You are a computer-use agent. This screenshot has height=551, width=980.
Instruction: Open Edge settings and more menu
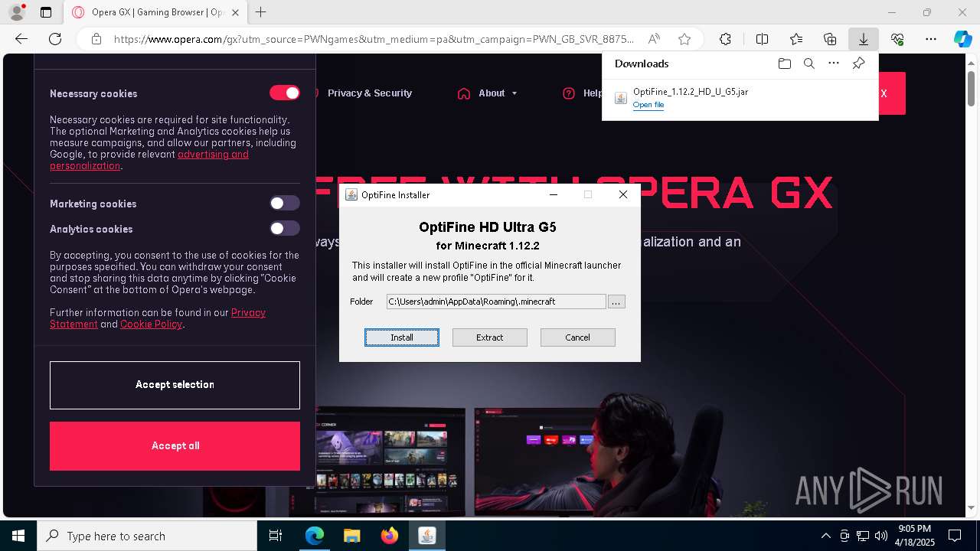(x=931, y=39)
